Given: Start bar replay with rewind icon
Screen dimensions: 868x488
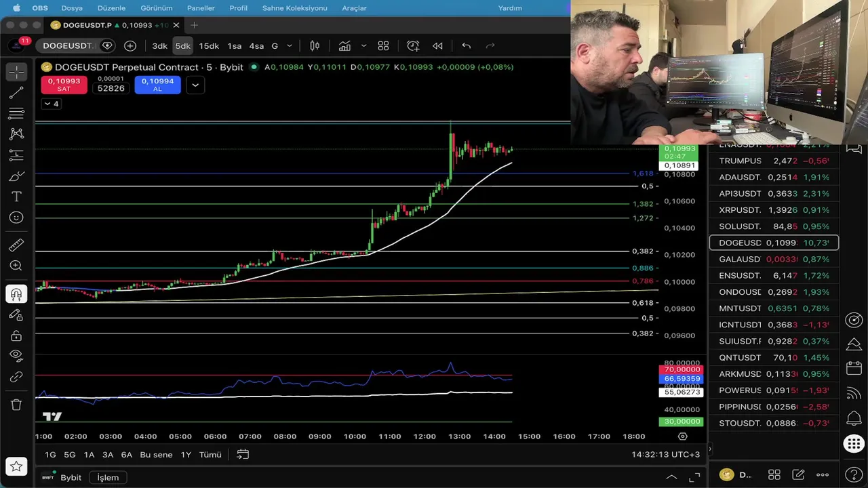Looking at the screenshot, I should (x=437, y=46).
